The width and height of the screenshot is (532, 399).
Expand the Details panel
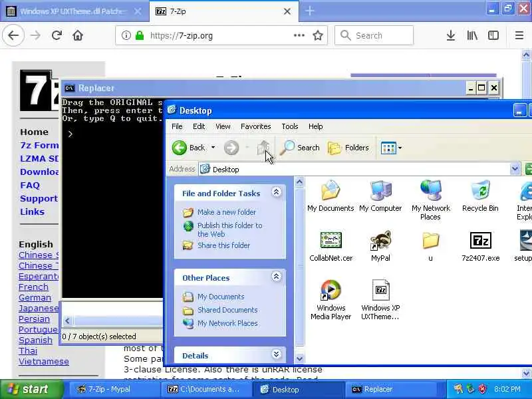click(276, 354)
